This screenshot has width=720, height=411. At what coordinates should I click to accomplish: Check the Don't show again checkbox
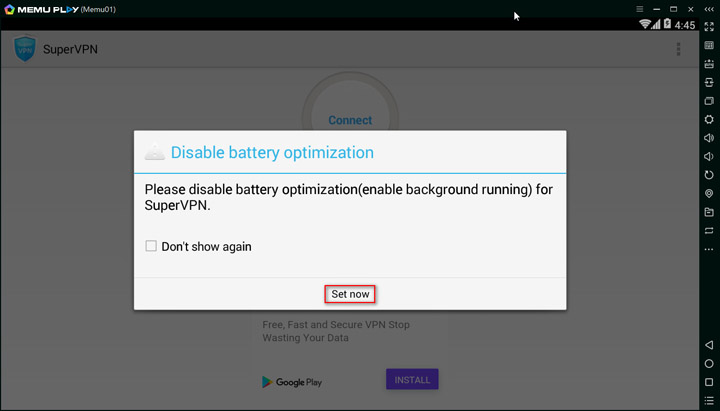coord(151,246)
